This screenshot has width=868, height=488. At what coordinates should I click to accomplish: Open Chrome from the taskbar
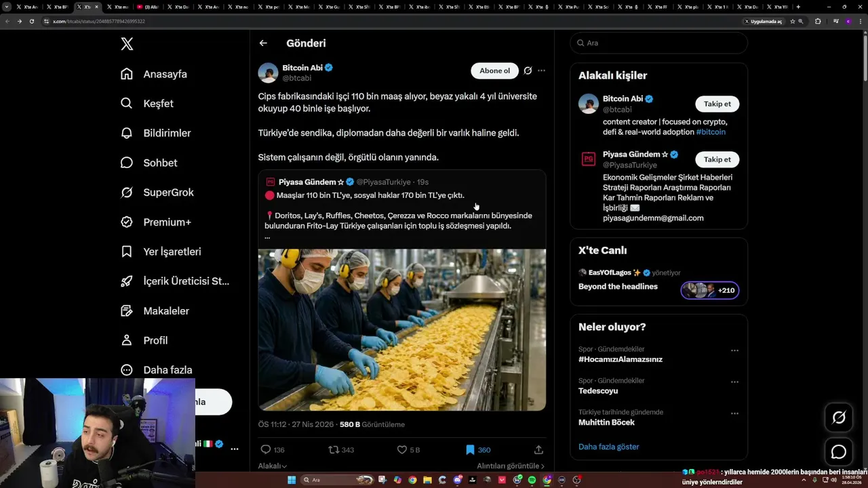[x=412, y=480]
